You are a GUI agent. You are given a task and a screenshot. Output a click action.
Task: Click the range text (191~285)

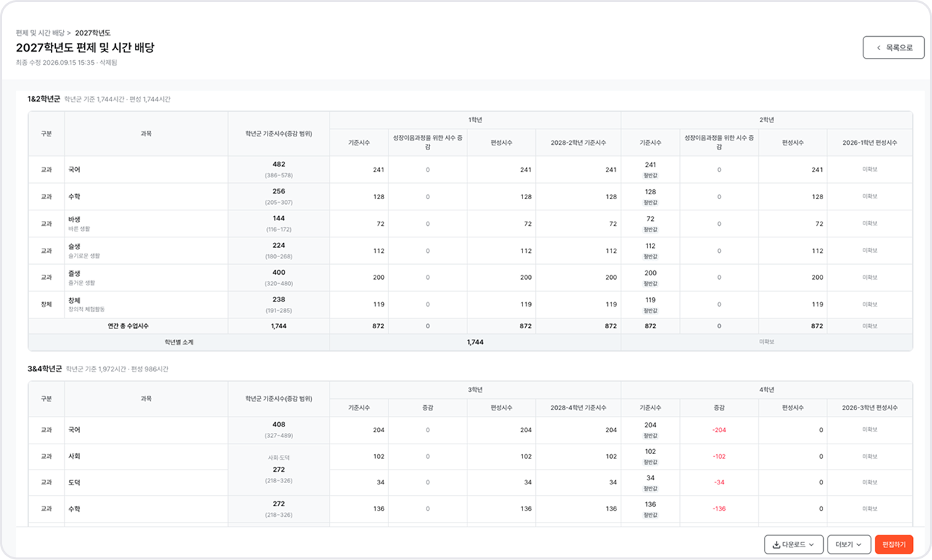click(279, 311)
